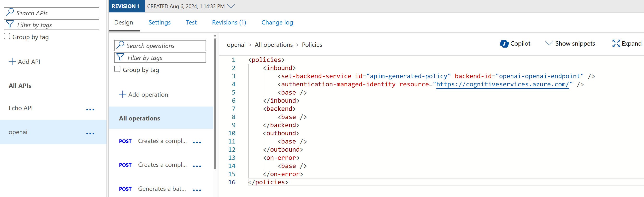Image resolution: width=644 pixels, height=197 pixels.
Task: Open the first Creates a compl... operation ellipsis menu
Action: pos(197,142)
